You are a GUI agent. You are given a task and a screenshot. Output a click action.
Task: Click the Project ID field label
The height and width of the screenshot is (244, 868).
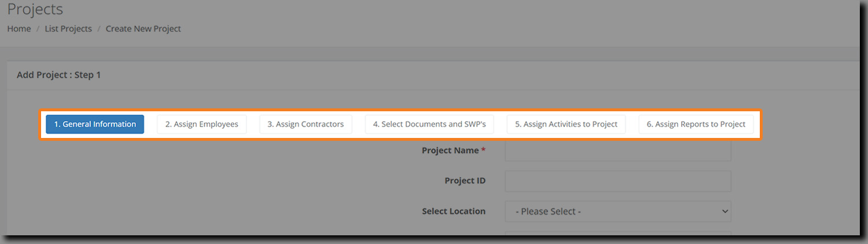[465, 181]
